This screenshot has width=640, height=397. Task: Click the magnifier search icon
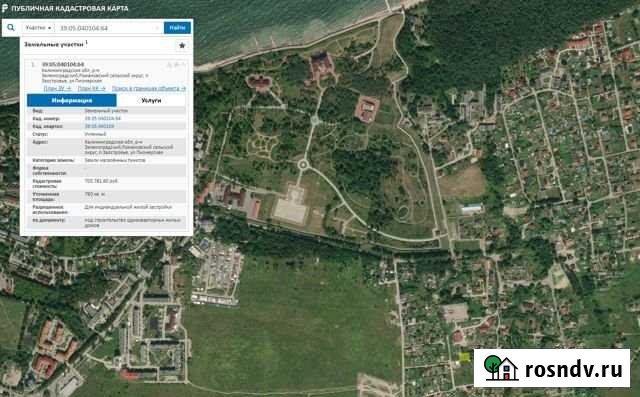11,27
